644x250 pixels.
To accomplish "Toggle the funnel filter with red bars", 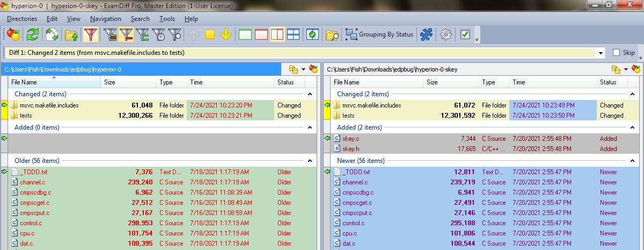I will tap(111, 34).
